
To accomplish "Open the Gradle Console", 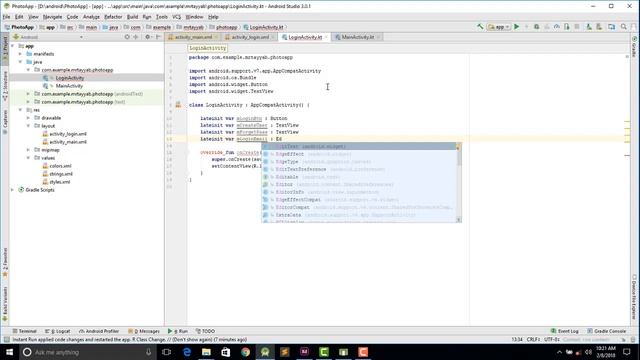I will 607,331.
